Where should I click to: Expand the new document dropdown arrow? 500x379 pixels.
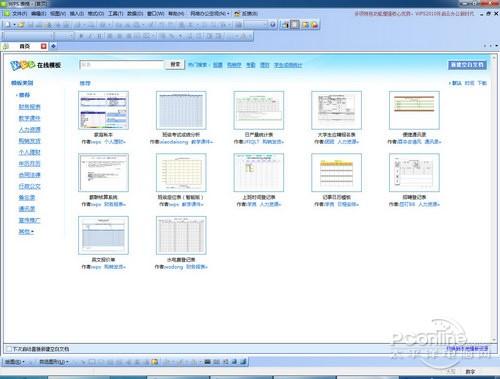[14, 25]
